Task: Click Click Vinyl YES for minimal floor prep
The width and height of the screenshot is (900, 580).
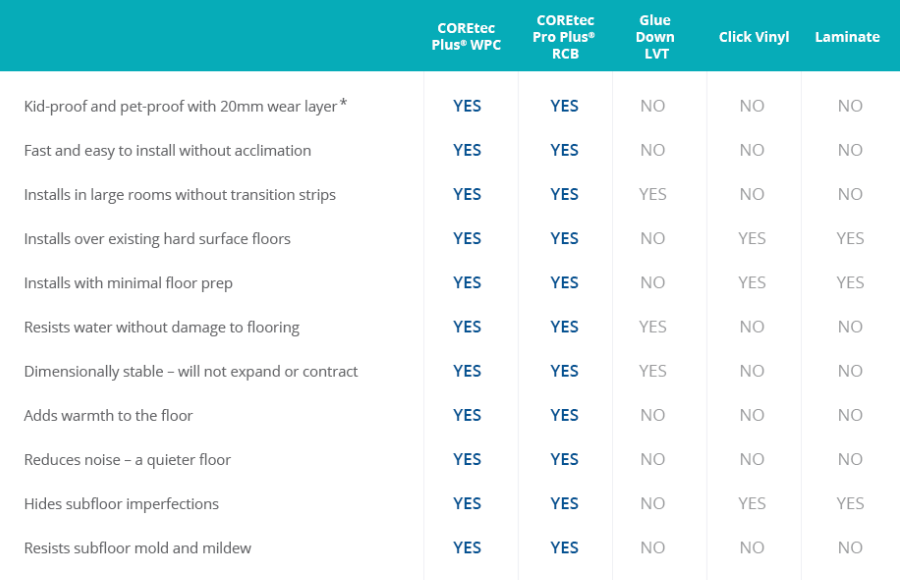Action: 752,283
